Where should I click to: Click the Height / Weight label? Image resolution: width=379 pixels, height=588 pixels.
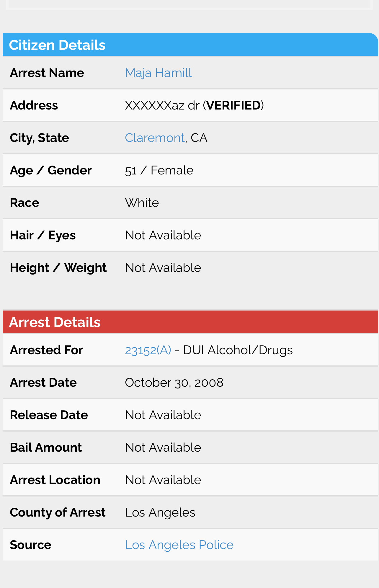click(58, 268)
